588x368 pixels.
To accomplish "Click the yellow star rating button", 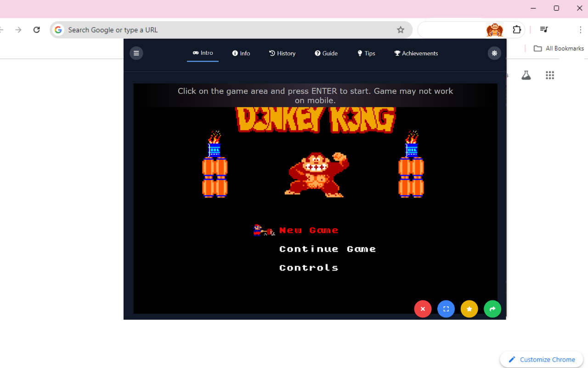I will pyautogui.click(x=469, y=309).
